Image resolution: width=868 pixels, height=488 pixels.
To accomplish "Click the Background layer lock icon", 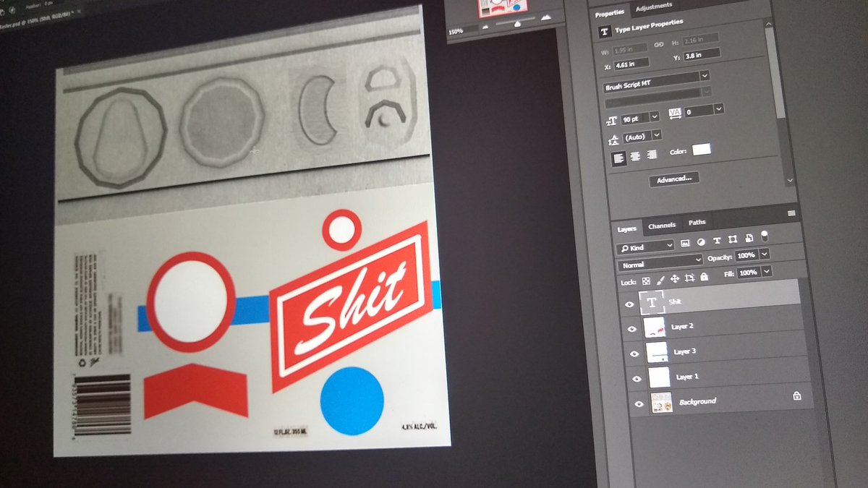I will click(796, 396).
